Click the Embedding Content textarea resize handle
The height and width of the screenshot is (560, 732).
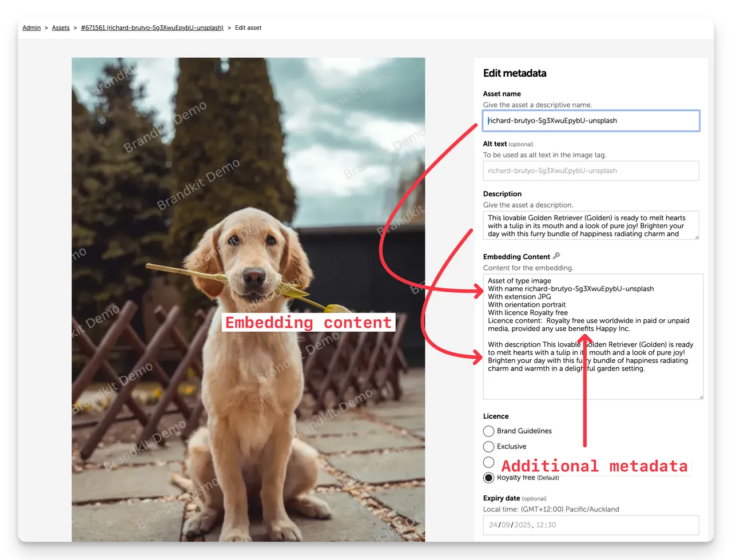[x=701, y=396]
